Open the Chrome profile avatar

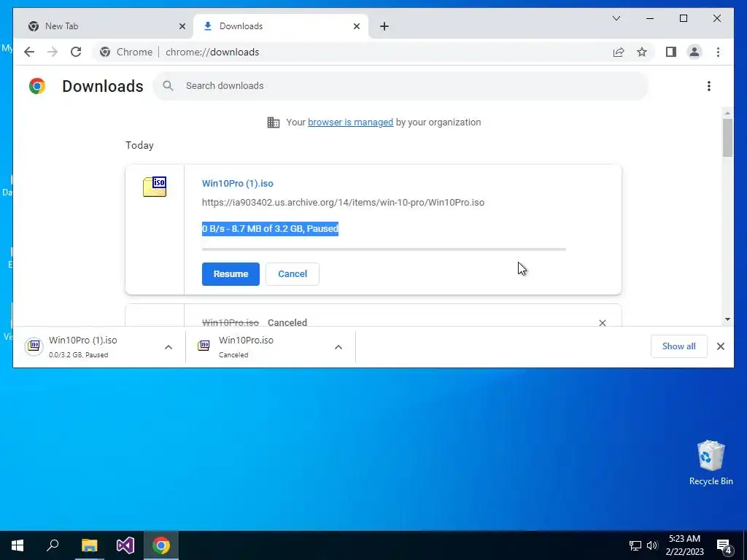click(x=694, y=52)
